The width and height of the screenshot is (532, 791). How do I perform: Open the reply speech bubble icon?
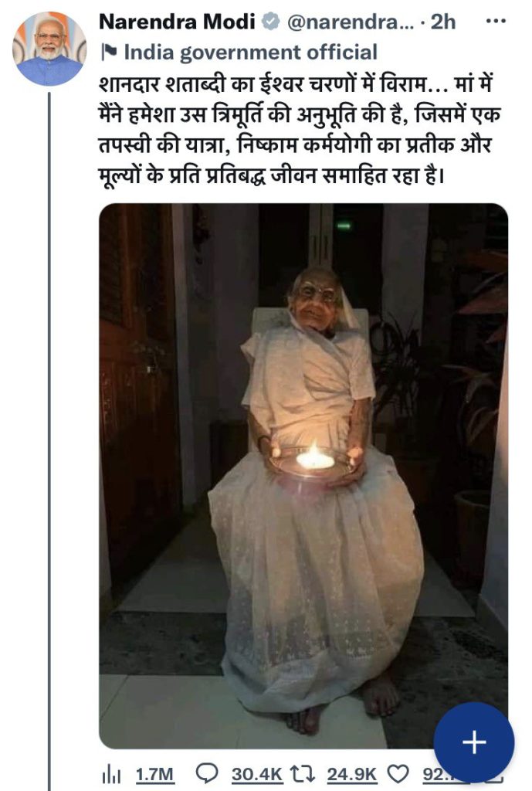206,772
